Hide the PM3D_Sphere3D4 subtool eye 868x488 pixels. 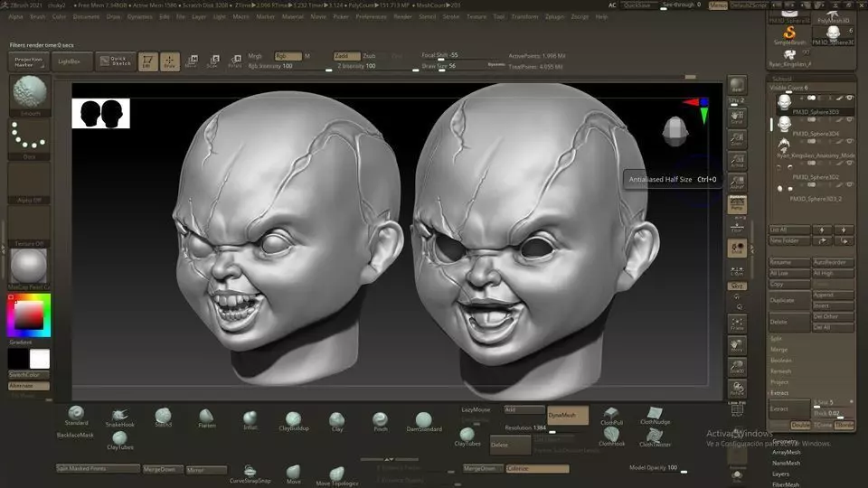coord(850,119)
